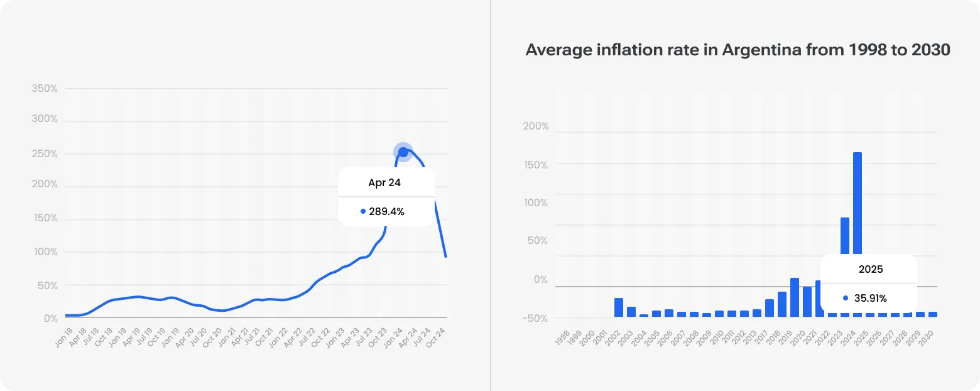Click the 35.91% tooltip value

point(870,299)
